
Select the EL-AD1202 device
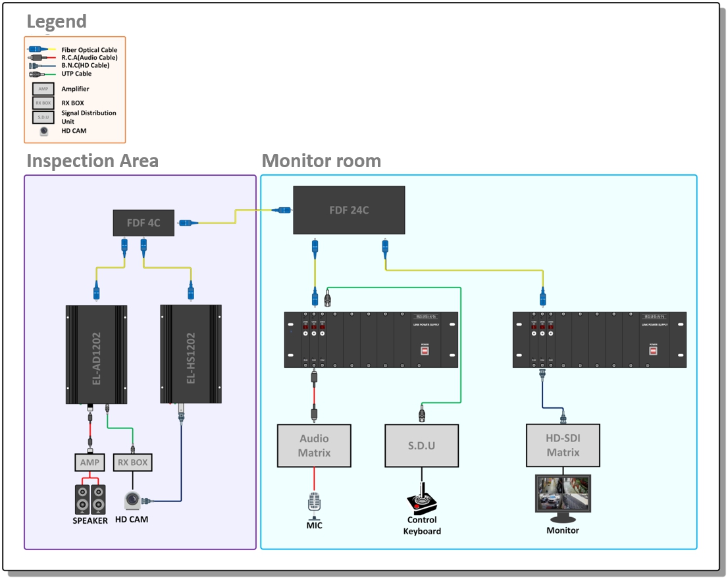coord(96,354)
